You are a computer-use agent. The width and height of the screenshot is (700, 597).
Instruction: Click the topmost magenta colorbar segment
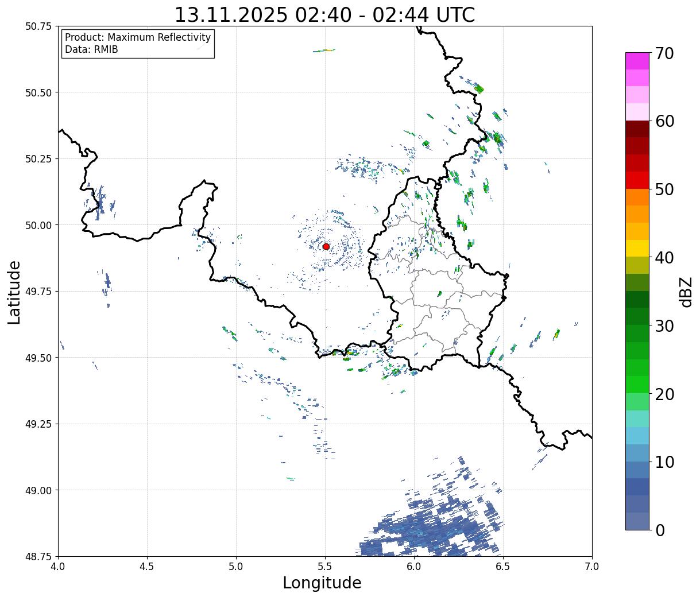pyautogui.click(x=637, y=61)
